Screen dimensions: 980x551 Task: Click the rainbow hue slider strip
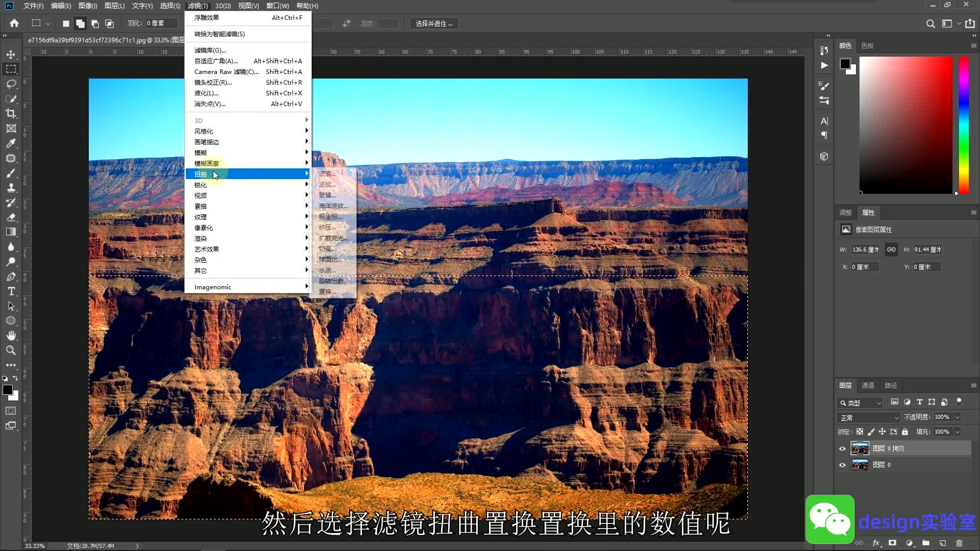click(964, 125)
